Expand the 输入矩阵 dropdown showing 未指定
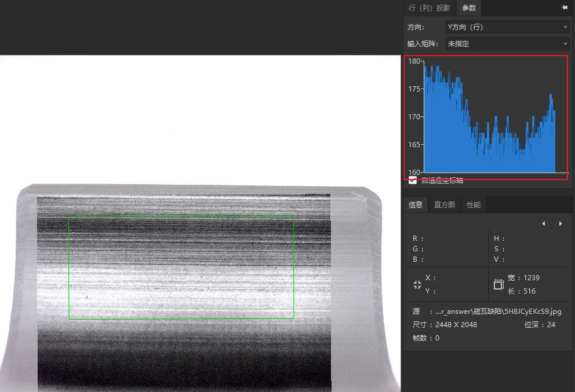The height and width of the screenshot is (392, 575). pos(507,43)
